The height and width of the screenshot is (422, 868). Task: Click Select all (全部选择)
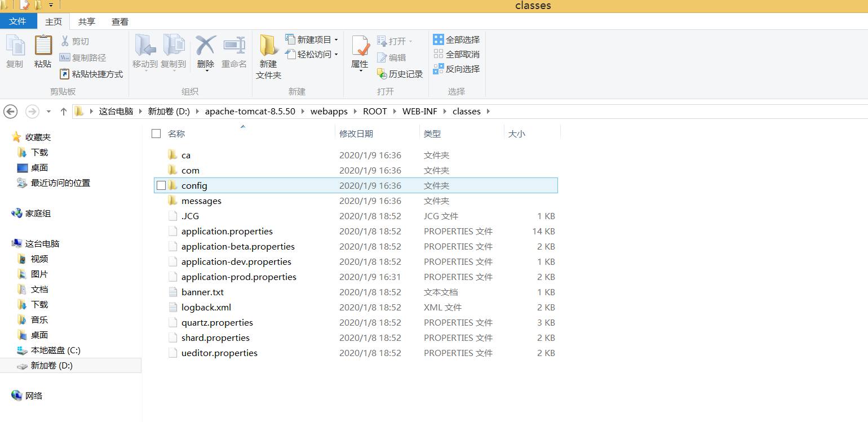(x=457, y=39)
